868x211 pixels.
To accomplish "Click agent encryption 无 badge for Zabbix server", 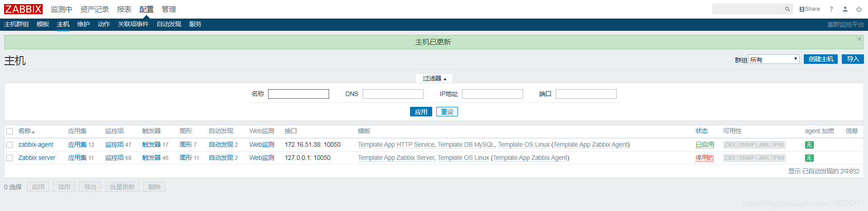I will [x=809, y=158].
